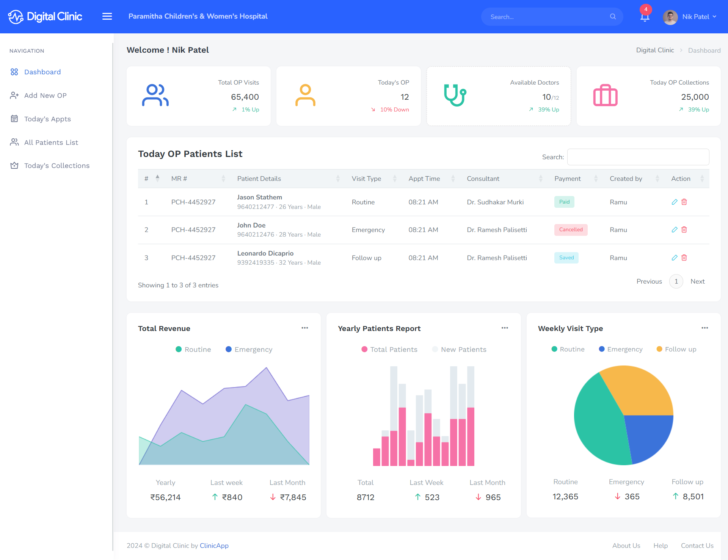Open All Patients List in navigation
This screenshot has width=728, height=560.
(51, 143)
